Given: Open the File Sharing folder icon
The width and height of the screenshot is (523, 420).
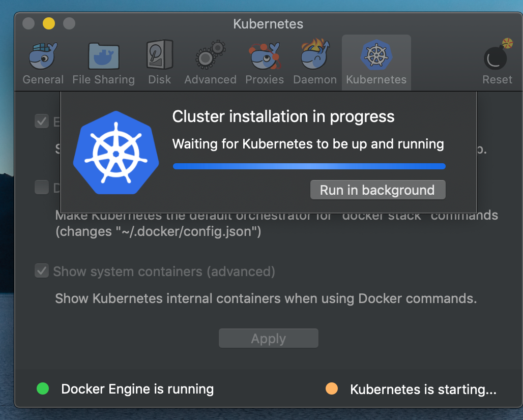Looking at the screenshot, I should (x=103, y=55).
